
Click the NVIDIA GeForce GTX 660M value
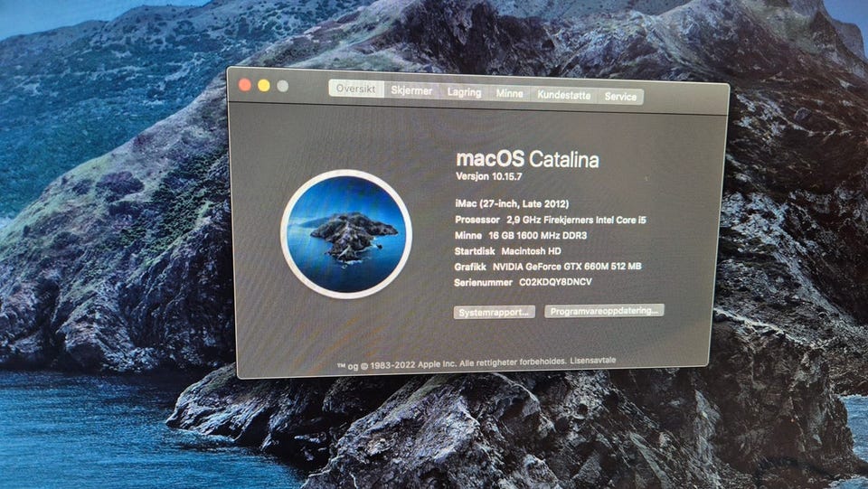567,266
